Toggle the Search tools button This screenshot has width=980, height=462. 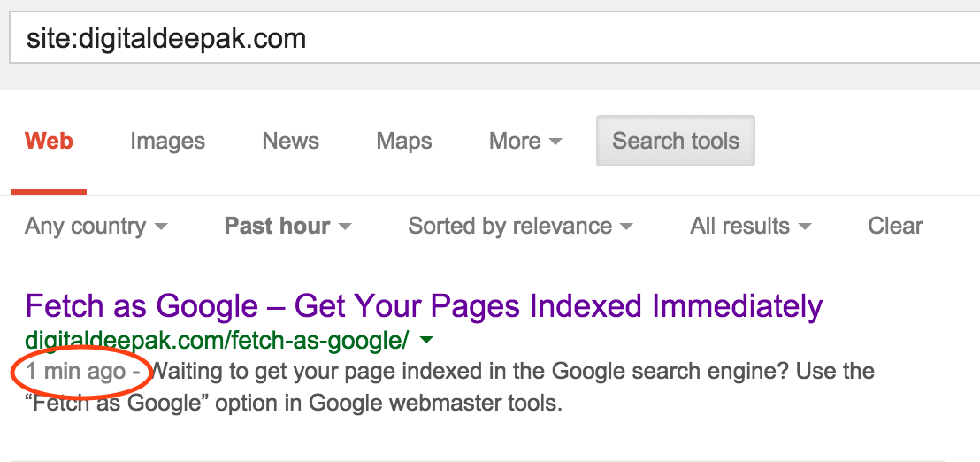click(x=676, y=141)
